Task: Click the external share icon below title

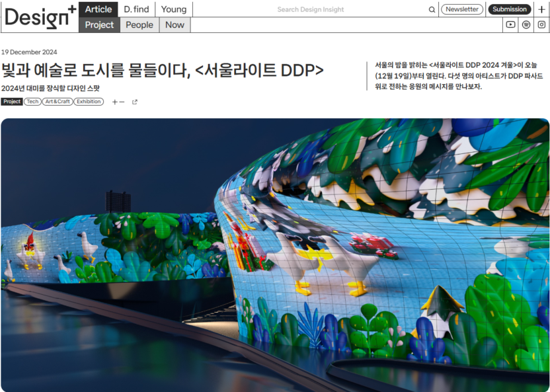Action: coord(135,102)
